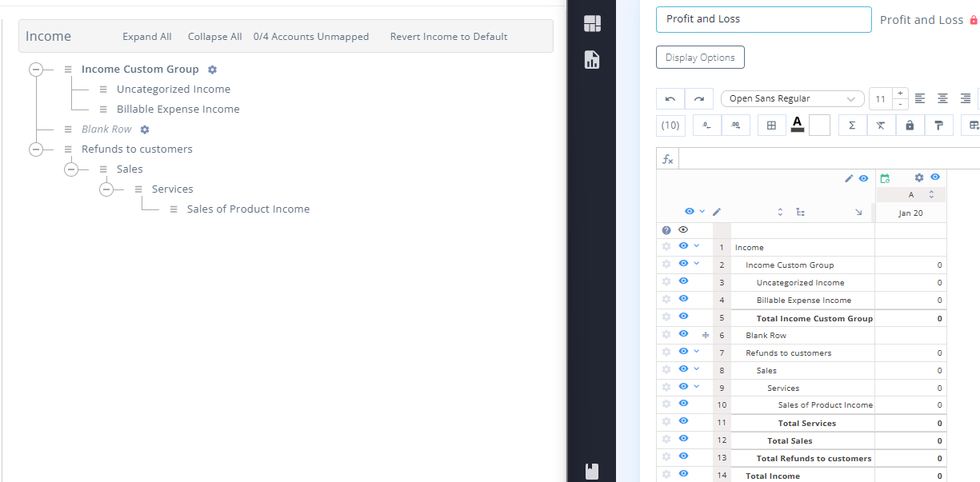Image resolution: width=980 pixels, height=482 pixels.
Task: Increase the font size with the plus stepper
Action: click(900, 94)
